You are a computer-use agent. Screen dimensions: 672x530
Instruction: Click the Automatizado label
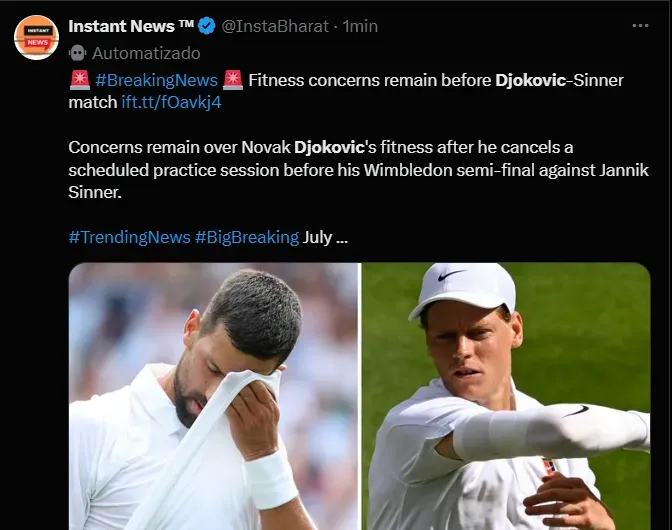(x=145, y=53)
